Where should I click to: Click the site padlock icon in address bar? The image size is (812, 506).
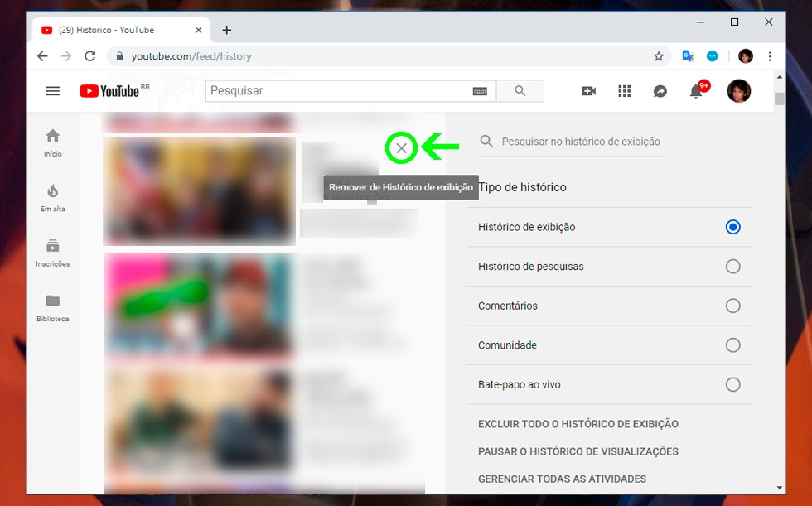pos(119,55)
